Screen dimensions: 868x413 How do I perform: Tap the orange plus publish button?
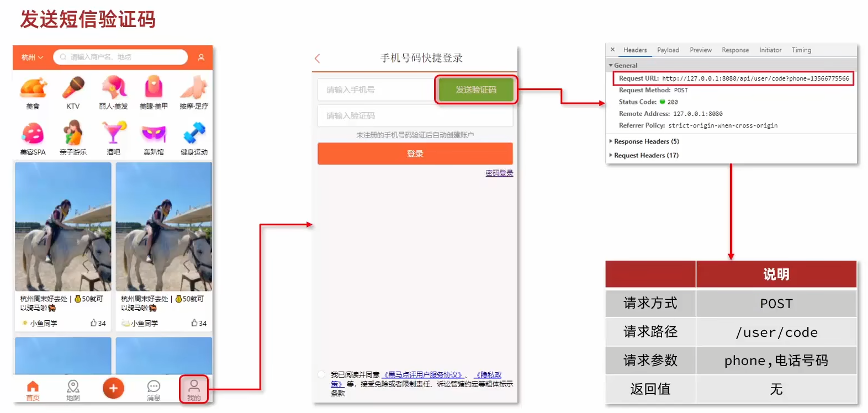113,388
